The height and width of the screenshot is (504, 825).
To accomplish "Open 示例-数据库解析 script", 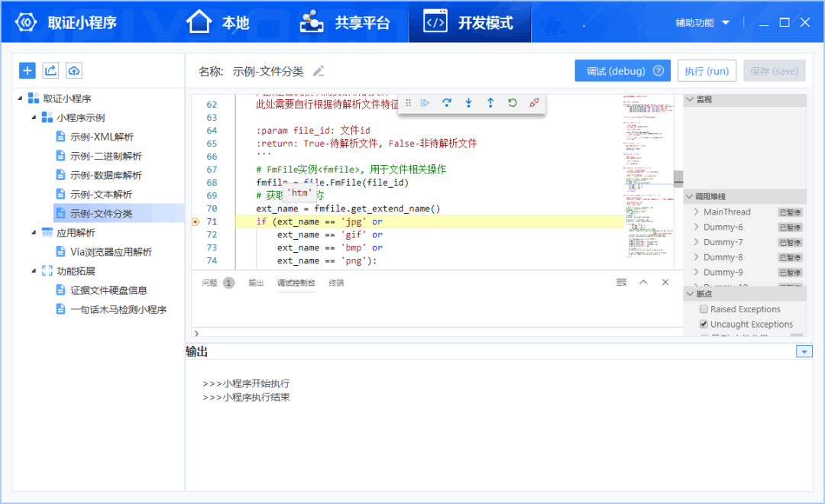I will [105, 175].
